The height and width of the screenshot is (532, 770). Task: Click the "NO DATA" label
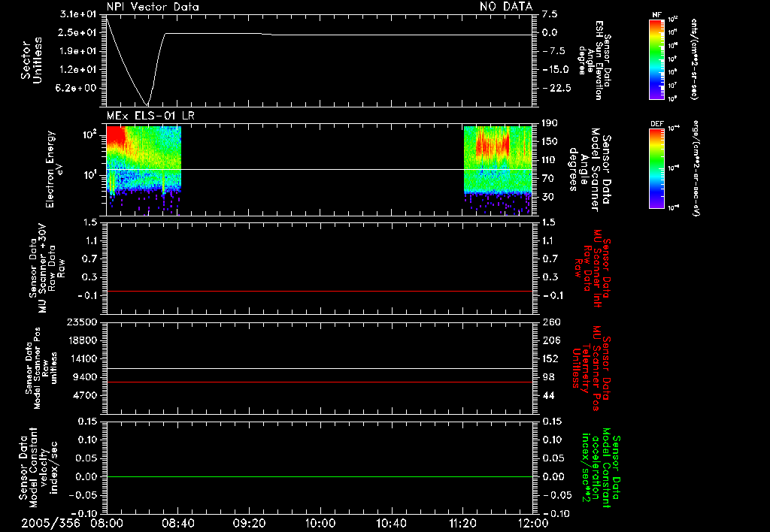click(x=506, y=7)
